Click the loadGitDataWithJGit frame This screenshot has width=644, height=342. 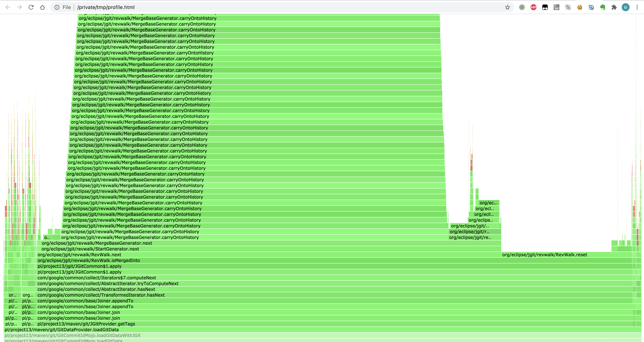pos(73,335)
